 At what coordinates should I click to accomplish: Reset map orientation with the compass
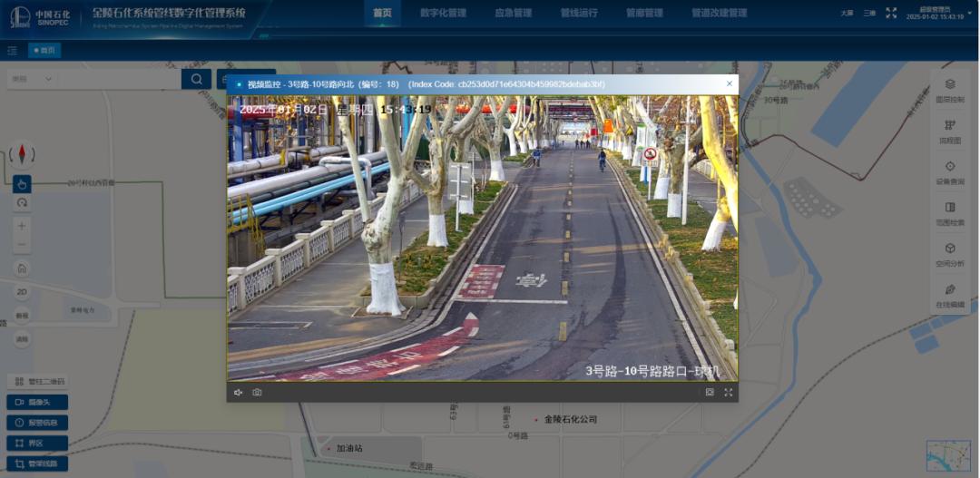22,153
